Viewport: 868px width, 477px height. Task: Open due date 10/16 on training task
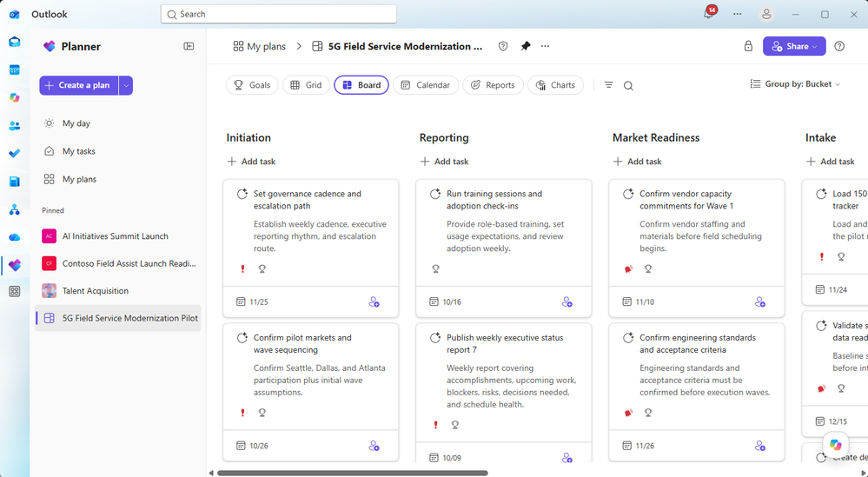[445, 302]
